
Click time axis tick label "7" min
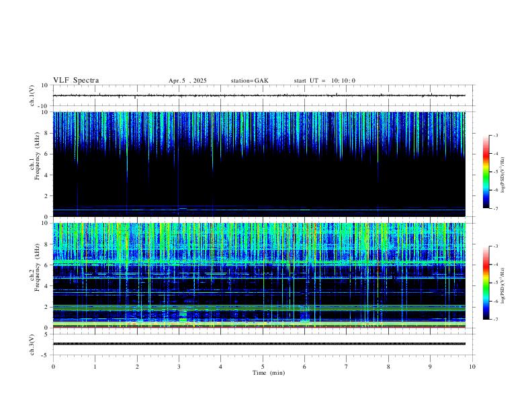[x=347, y=367]
